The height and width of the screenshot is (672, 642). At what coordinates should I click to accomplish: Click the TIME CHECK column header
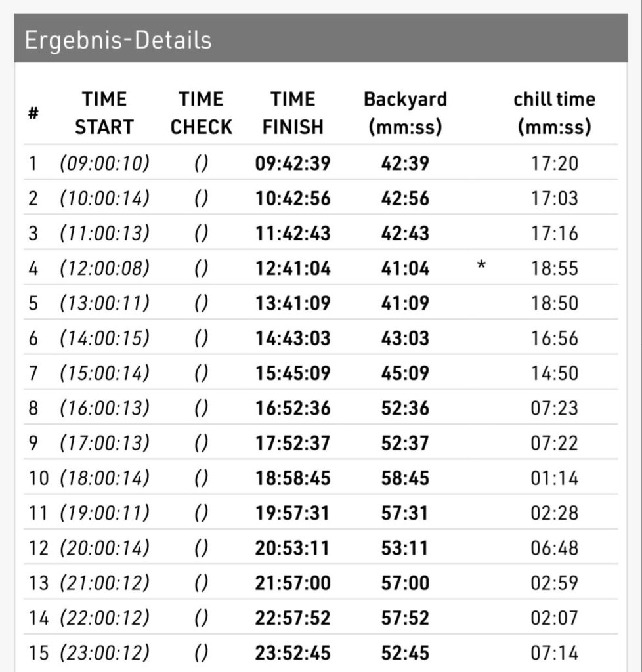point(202,113)
